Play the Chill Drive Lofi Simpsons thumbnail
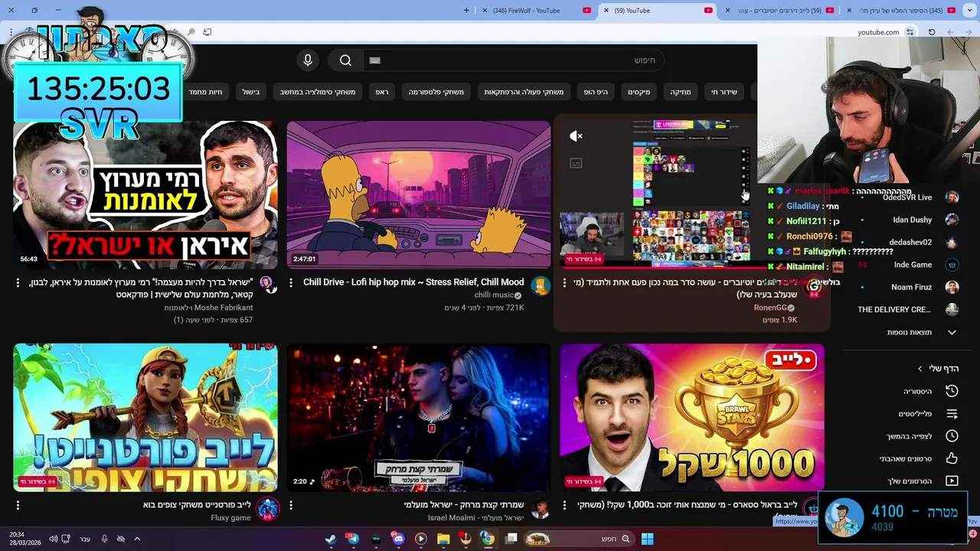 419,194
